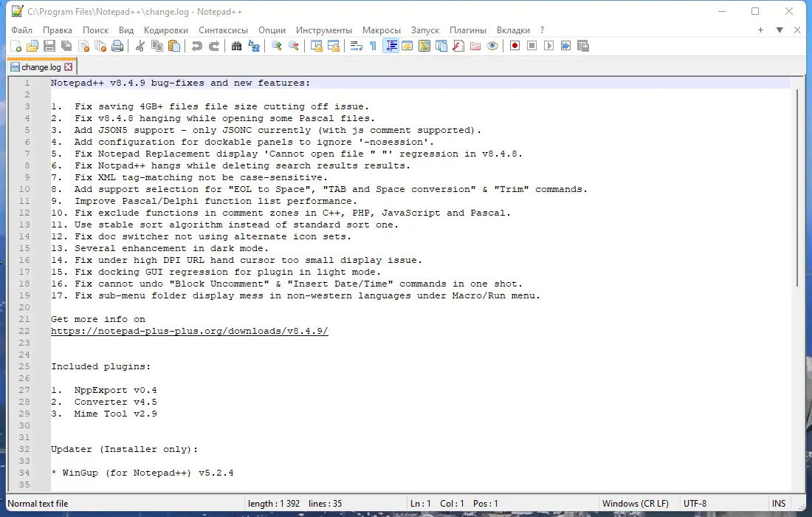Screen dimensions: 812x517
Task: Click the vertical scrollbar thumb
Action: coord(797,189)
